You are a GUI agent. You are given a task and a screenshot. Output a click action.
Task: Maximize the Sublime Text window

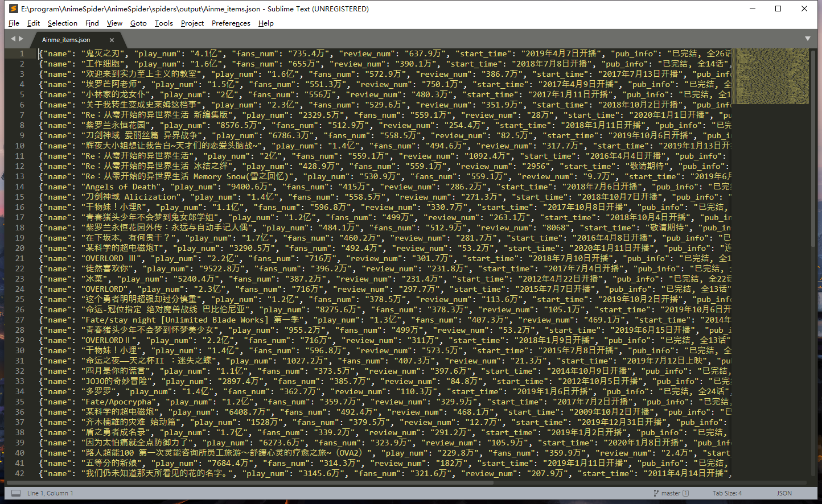point(778,9)
